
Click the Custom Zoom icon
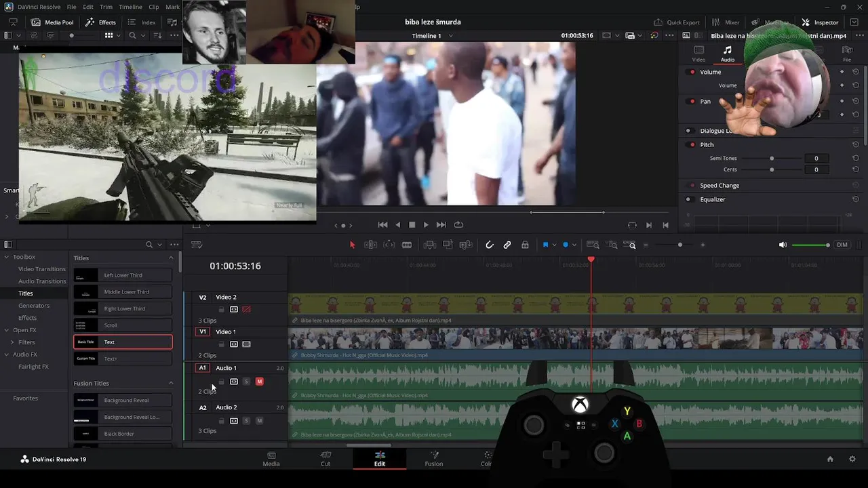tap(630, 245)
